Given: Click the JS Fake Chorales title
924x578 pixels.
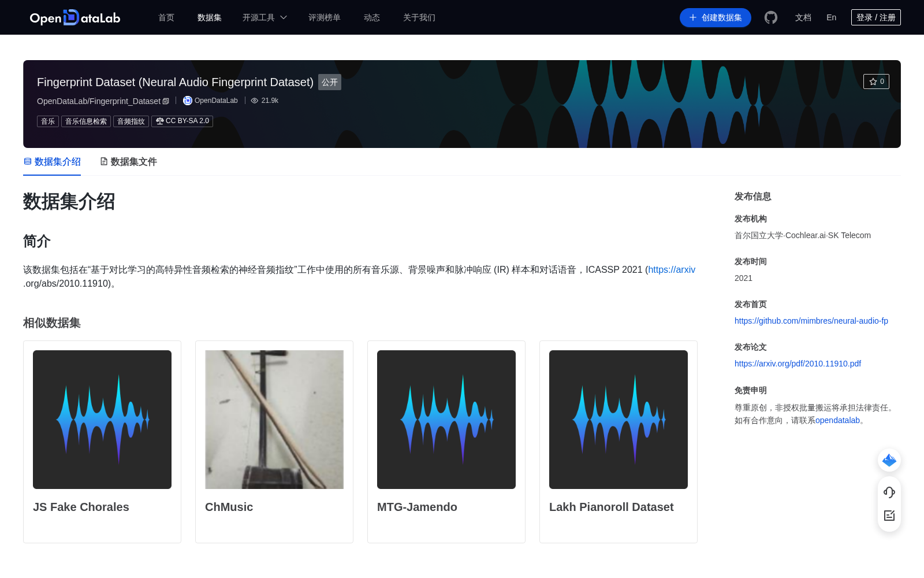Looking at the screenshot, I should pos(81,507).
